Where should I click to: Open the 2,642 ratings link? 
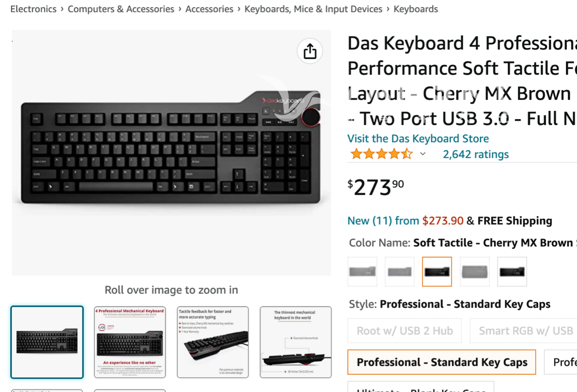pos(475,154)
